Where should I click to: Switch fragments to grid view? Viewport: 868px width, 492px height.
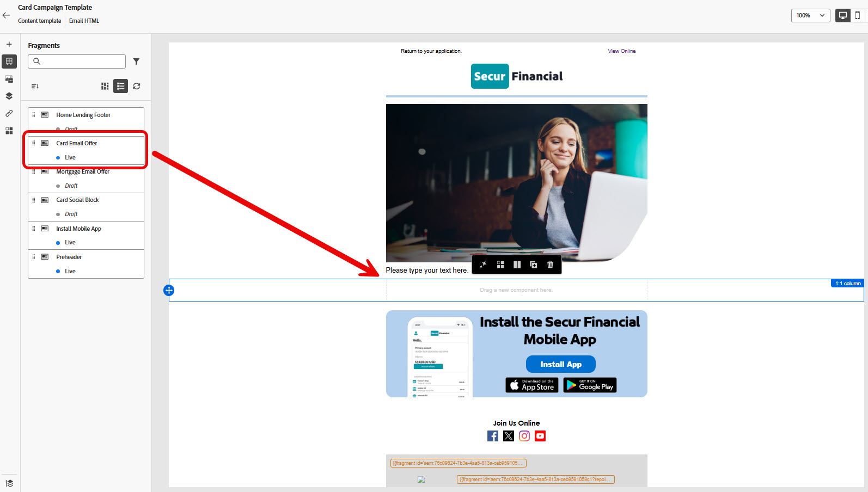[x=105, y=86]
